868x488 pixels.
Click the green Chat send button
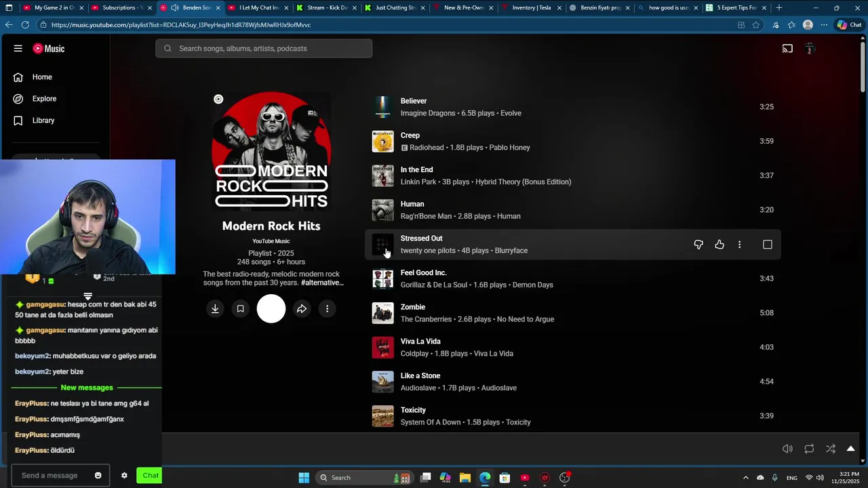pyautogui.click(x=149, y=476)
